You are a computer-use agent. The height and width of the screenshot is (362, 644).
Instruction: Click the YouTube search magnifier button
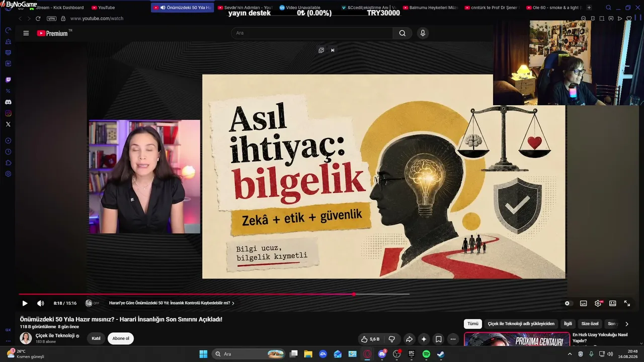tap(403, 33)
